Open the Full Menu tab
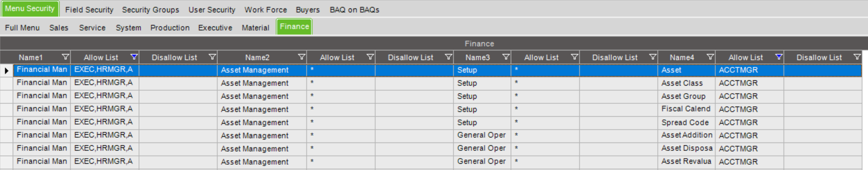This screenshot has height=170, width=868. coord(22,28)
